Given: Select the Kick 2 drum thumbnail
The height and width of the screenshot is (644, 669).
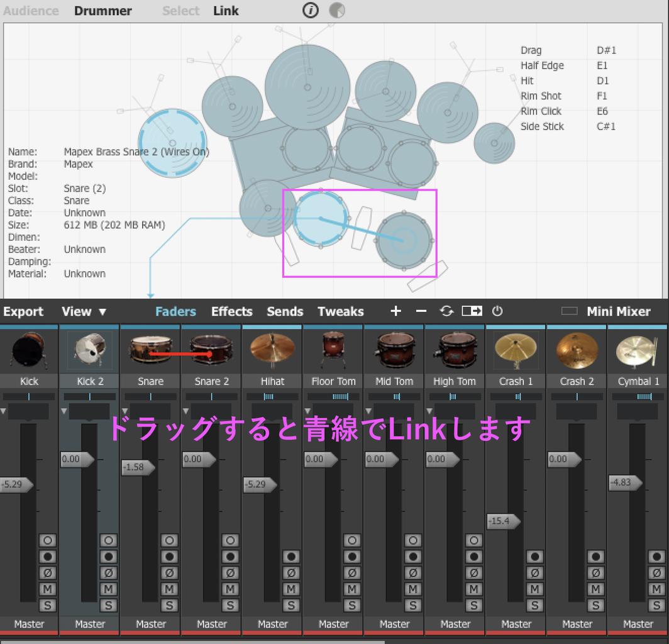Looking at the screenshot, I should pos(89,351).
